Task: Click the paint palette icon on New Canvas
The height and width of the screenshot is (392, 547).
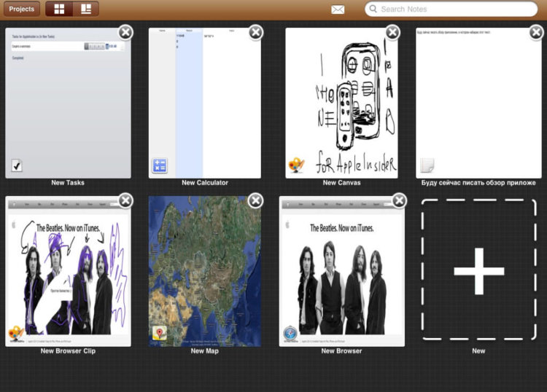Action: pyautogui.click(x=297, y=165)
